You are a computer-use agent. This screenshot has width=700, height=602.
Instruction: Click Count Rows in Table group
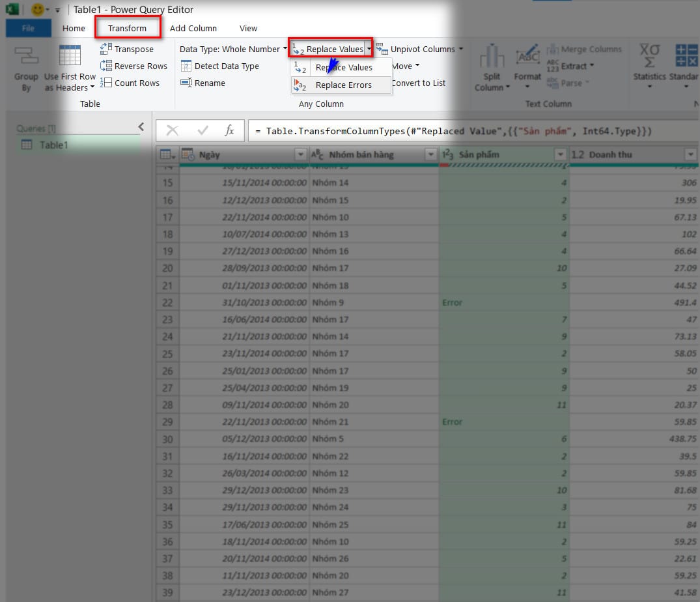(x=130, y=83)
